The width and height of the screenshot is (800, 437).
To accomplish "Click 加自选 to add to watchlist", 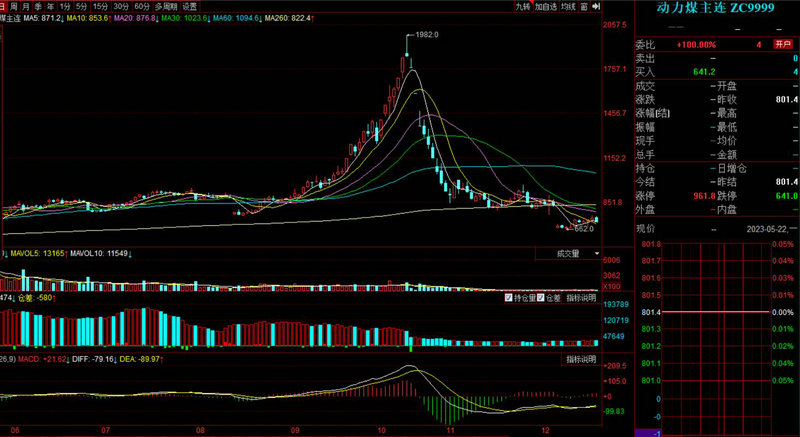I will pyautogui.click(x=546, y=6).
